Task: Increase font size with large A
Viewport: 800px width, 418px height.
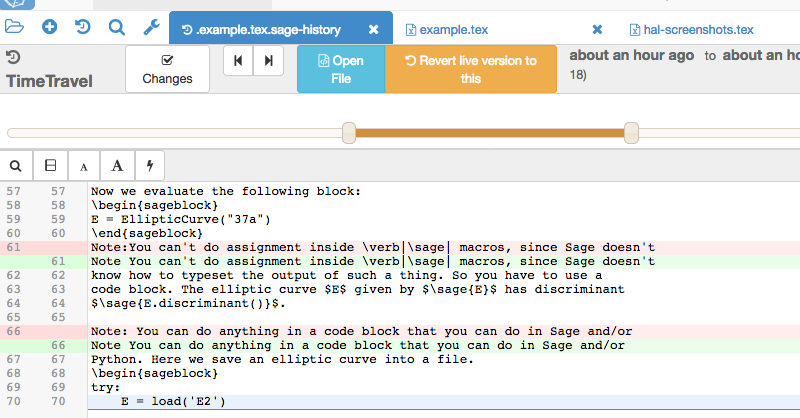Action: point(116,165)
